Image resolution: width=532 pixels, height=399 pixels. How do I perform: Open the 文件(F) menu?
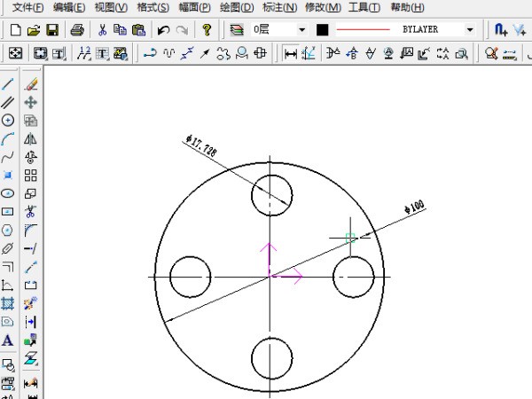click(28, 8)
